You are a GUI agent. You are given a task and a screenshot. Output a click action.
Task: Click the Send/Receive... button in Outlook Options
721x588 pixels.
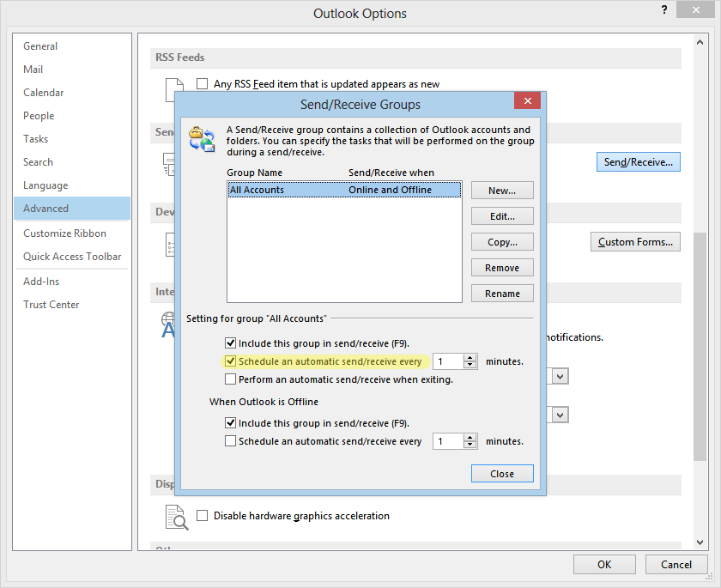coord(639,162)
